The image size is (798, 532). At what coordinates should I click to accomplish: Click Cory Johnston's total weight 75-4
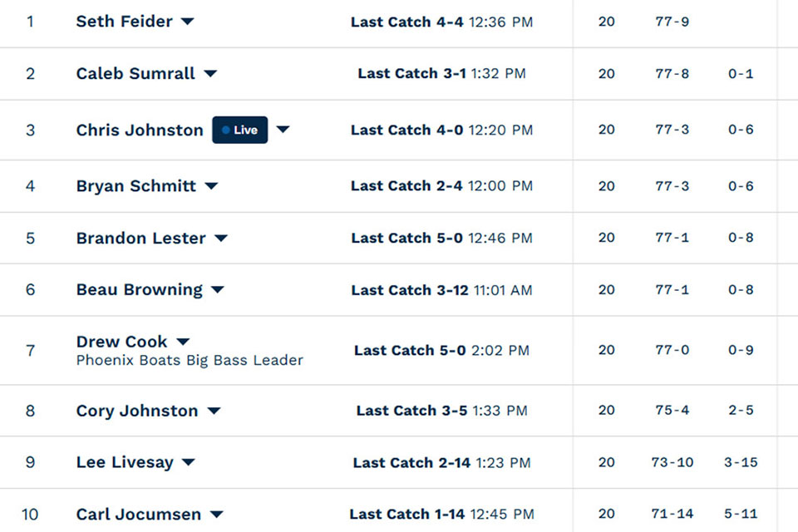click(672, 410)
